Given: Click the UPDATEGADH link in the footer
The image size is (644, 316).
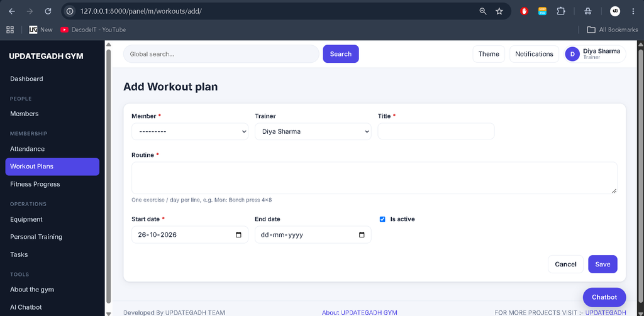Looking at the screenshot, I should pyautogui.click(x=606, y=312).
